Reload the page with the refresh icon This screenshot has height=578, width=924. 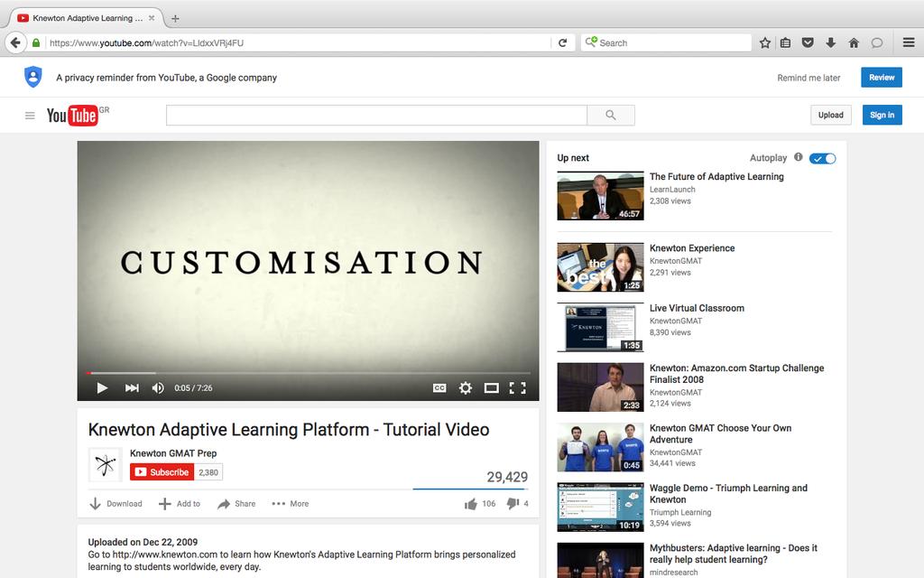click(x=563, y=42)
